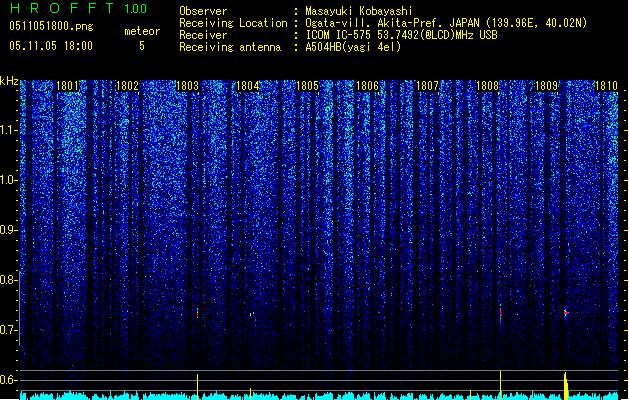Screen dimensions: 629x400
Task: Click the 1803 time marker
Action: tap(187, 86)
